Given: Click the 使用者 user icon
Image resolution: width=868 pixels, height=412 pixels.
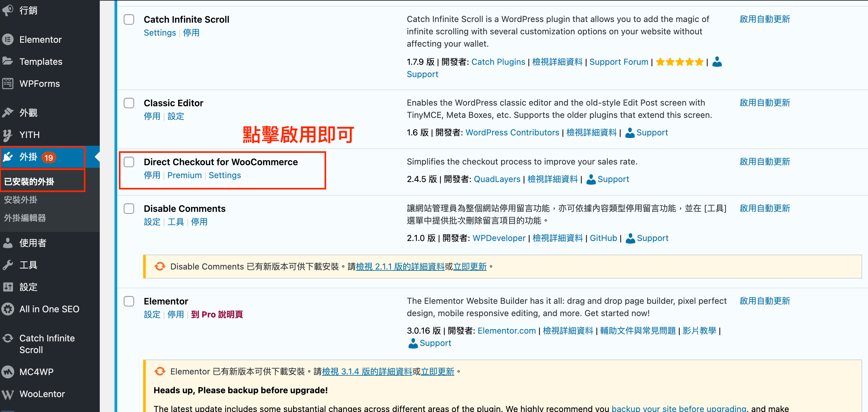Looking at the screenshot, I should click(x=8, y=243).
